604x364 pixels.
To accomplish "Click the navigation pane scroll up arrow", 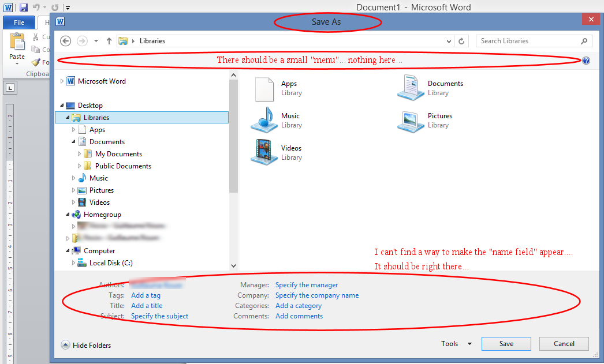I will click(x=233, y=75).
